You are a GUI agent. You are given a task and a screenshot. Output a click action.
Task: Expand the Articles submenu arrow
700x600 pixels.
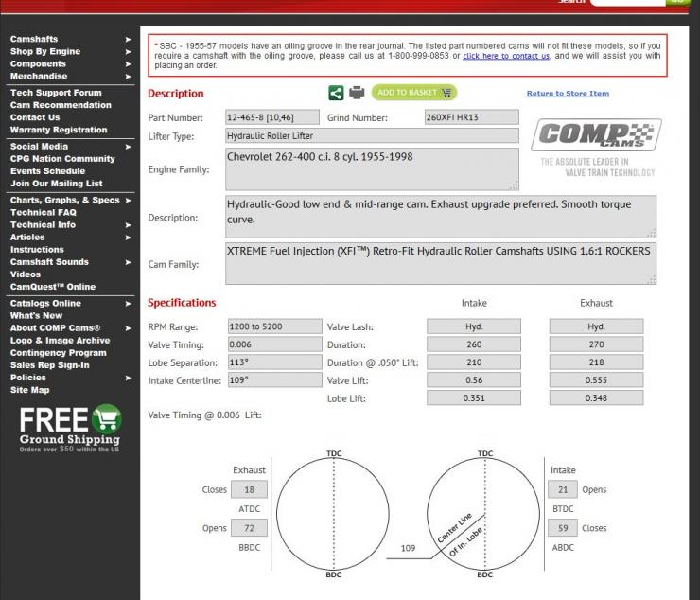click(x=128, y=238)
